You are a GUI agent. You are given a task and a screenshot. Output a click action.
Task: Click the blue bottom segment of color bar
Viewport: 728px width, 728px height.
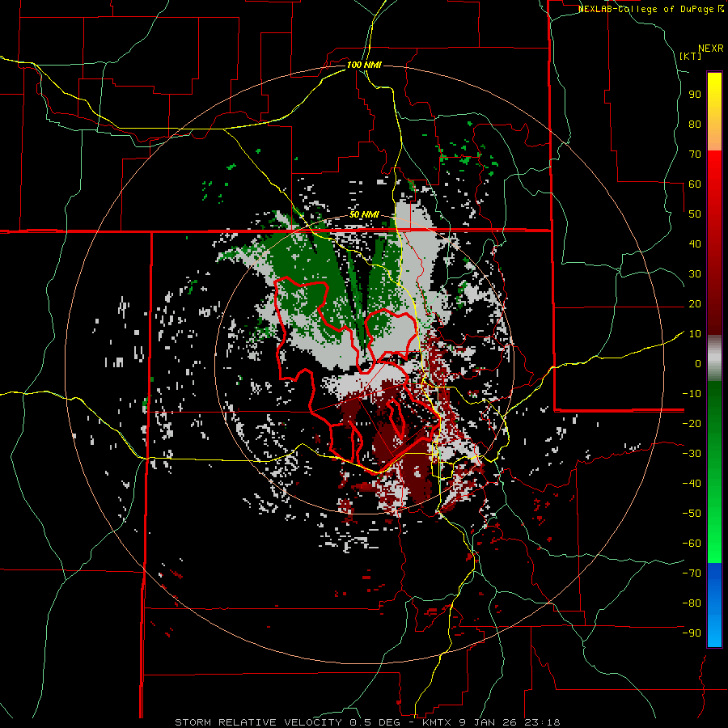[714, 605]
